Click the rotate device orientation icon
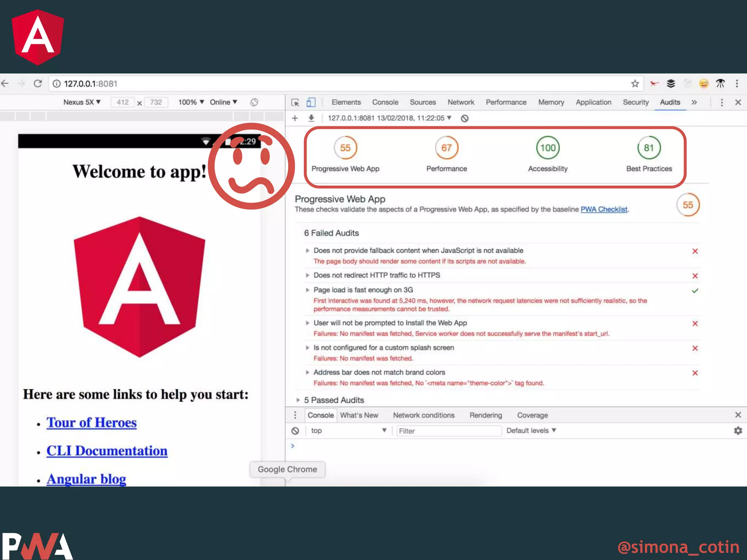 coord(254,102)
